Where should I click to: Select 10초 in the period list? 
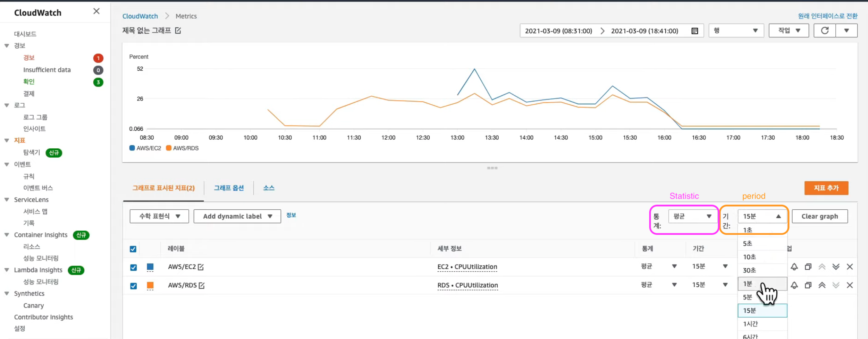click(x=762, y=257)
